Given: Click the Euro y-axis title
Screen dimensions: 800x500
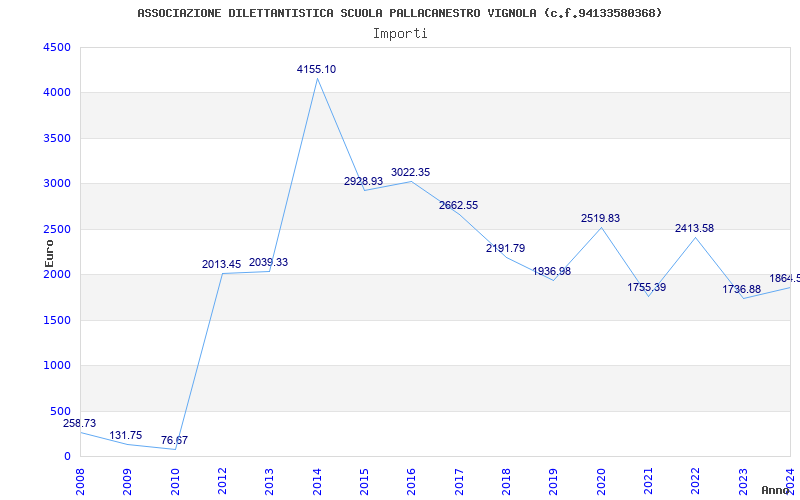Looking at the screenshot, I should click(x=49, y=253).
